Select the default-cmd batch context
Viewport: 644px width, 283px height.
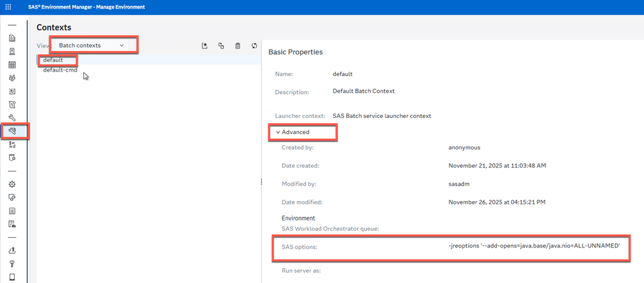pos(148,70)
